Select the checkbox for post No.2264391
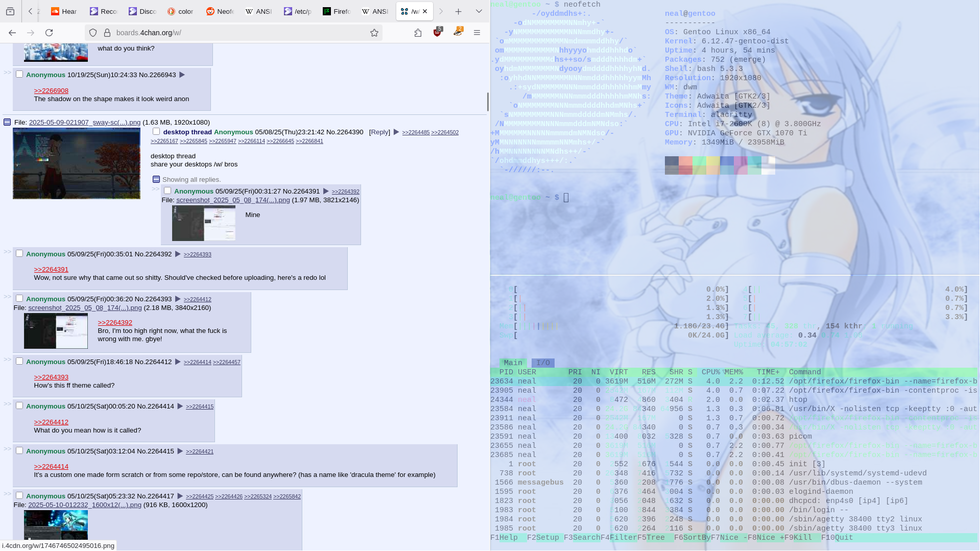Image resolution: width=980 pixels, height=551 pixels. (168, 191)
